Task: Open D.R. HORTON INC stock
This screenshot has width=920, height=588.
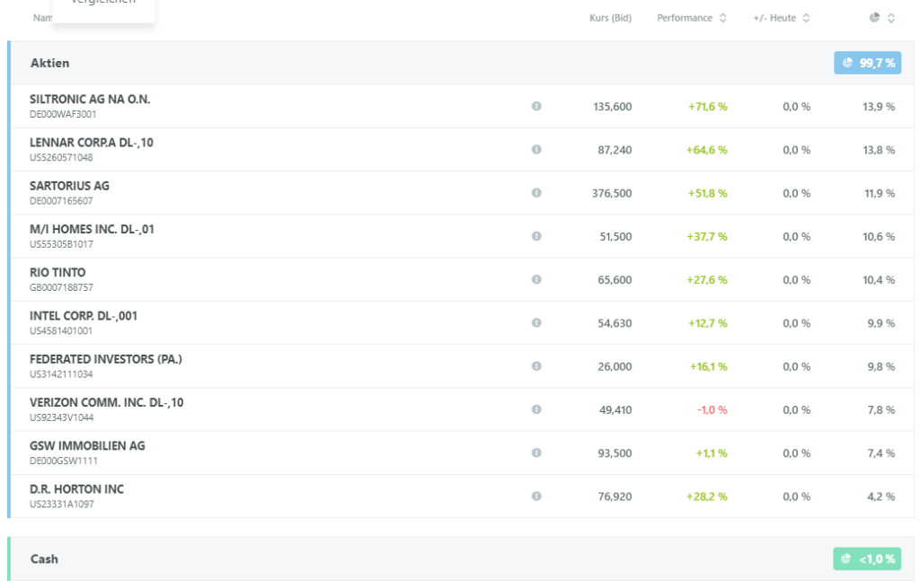Action: click(x=77, y=489)
